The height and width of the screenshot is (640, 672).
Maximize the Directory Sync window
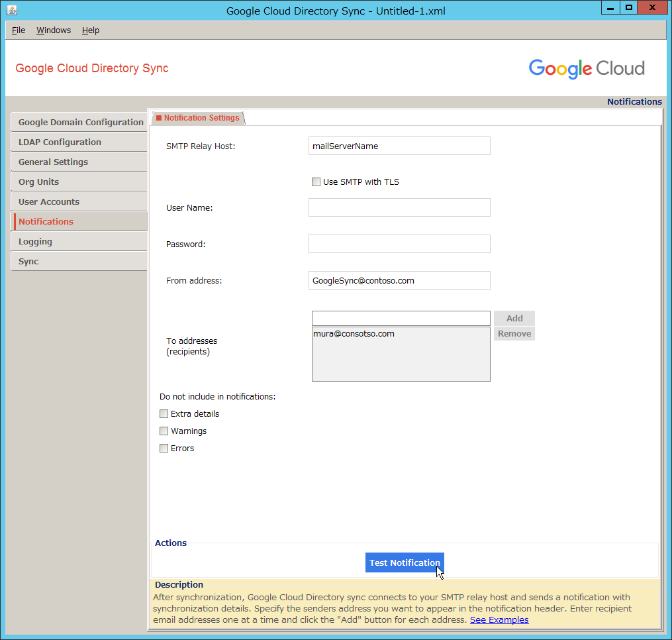point(629,8)
